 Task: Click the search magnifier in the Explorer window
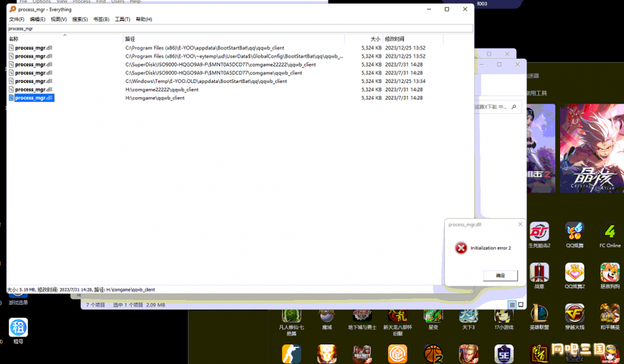(514, 107)
